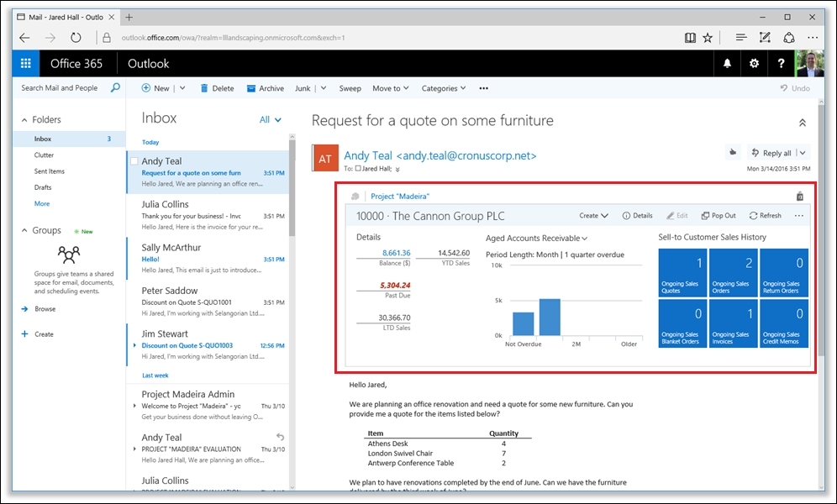Open the Drafts folder
The height and width of the screenshot is (504, 837).
coord(43,187)
